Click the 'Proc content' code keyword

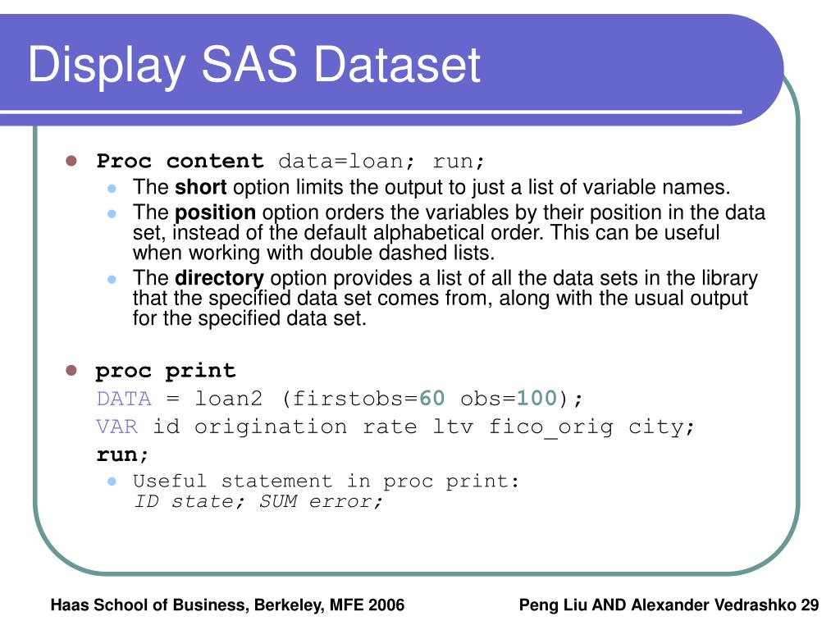180,161
